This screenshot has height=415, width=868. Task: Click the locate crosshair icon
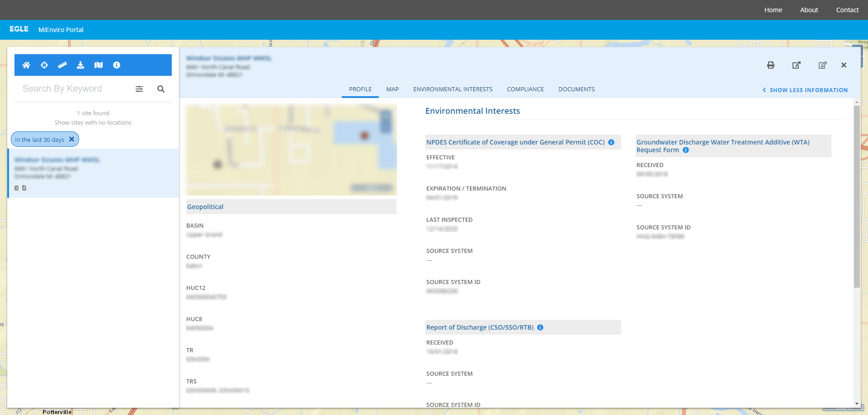44,65
